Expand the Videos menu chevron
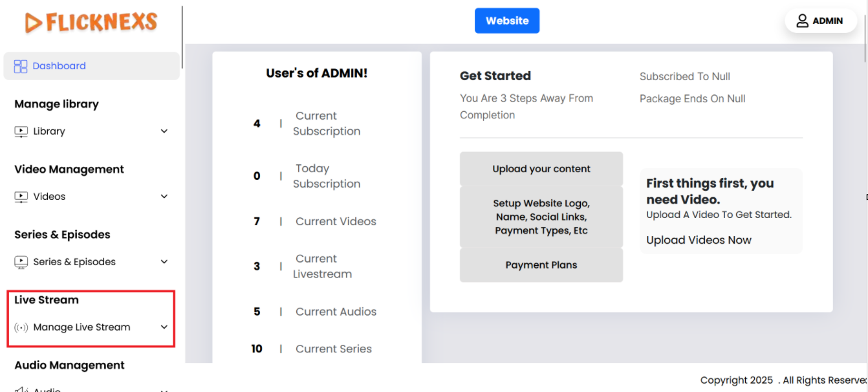The height and width of the screenshot is (392, 868). [x=164, y=197]
